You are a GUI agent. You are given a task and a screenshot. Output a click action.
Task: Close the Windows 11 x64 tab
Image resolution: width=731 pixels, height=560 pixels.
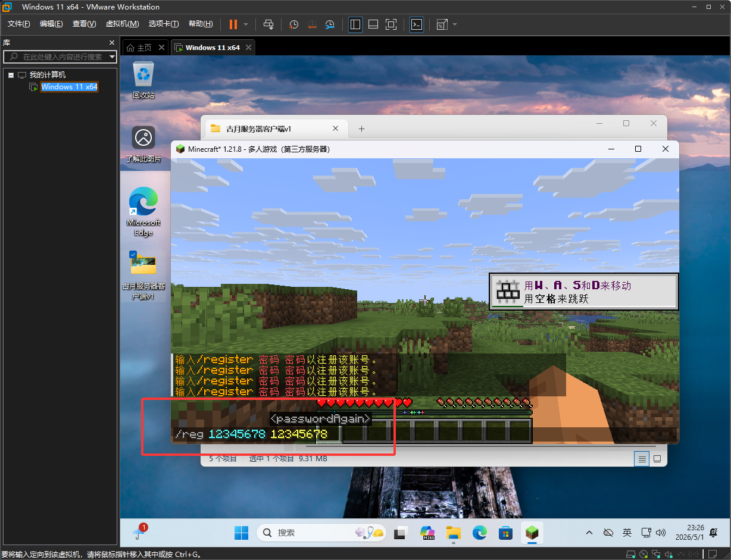click(249, 48)
